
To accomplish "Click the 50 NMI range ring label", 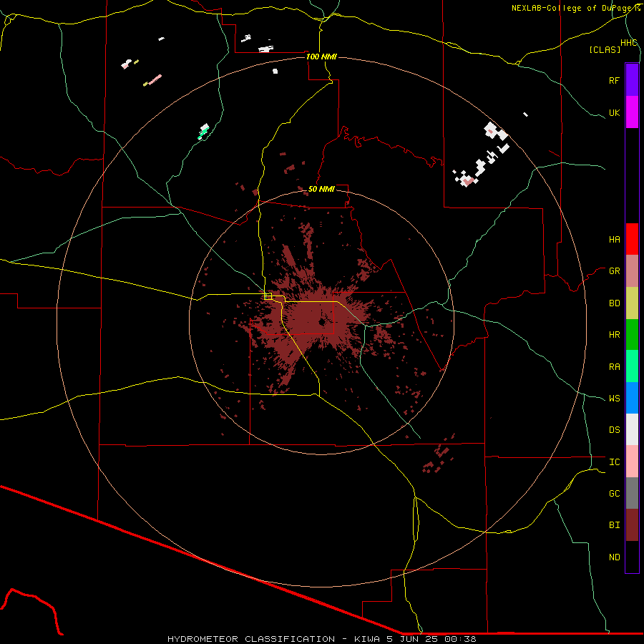I will (321, 189).
